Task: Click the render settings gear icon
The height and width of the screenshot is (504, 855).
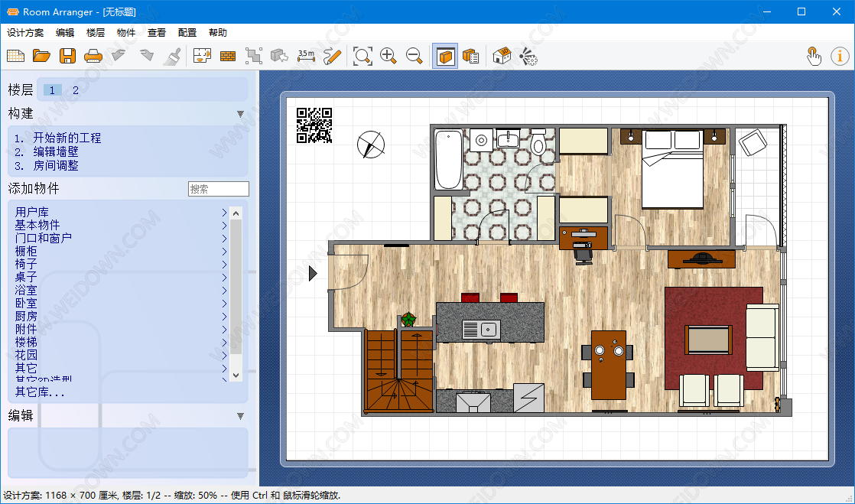Action: 528,56
